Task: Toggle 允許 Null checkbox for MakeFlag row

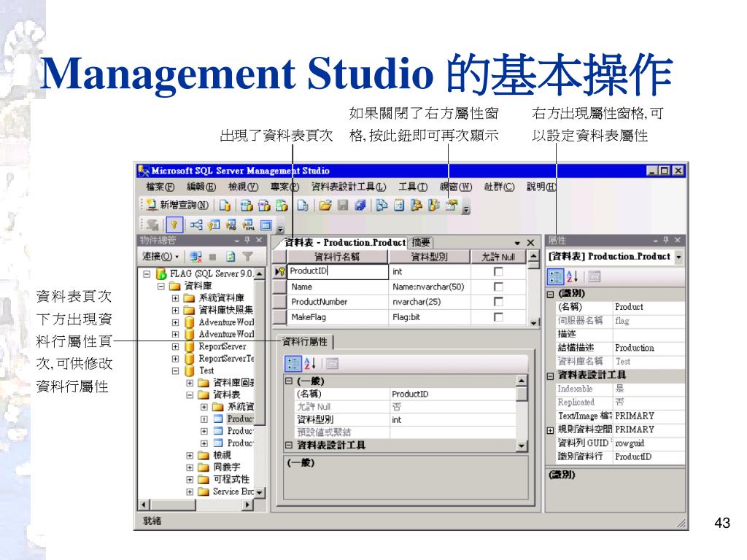Action: click(x=498, y=316)
